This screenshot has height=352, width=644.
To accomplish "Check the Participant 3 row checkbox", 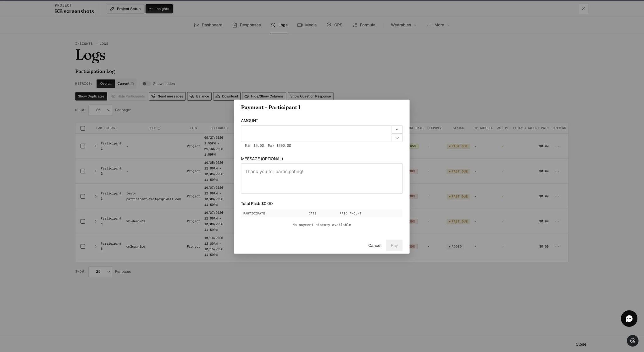I will coord(83,196).
